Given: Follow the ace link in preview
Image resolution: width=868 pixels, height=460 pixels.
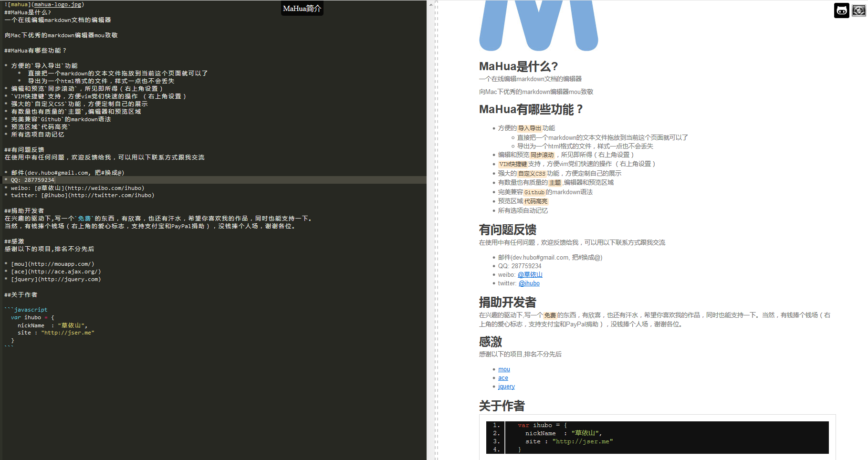Looking at the screenshot, I should [x=503, y=378].
